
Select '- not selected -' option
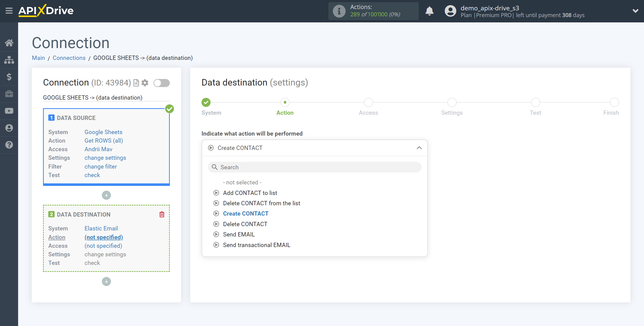tap(242, 182)
